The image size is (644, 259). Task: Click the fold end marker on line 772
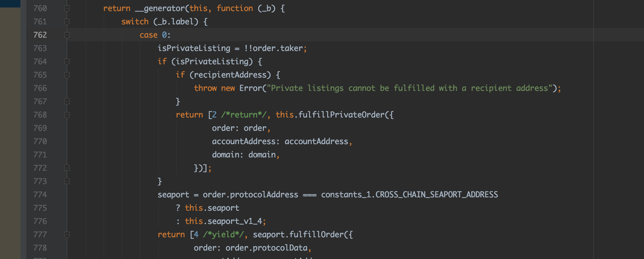pos(67,168)
